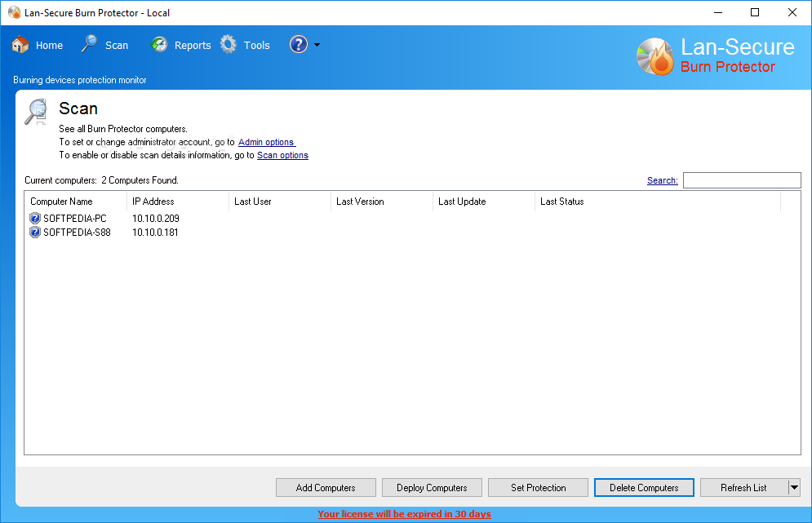The height and width of the screenshot is (523, 812).
Task: Open the Tools menu label
Action: click(x=257, y=46)
